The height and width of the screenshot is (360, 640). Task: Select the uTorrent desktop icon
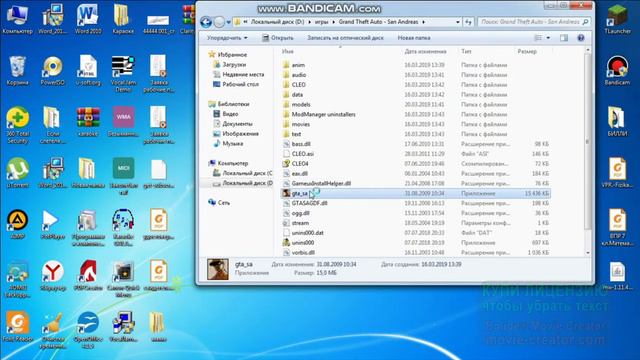17,173
